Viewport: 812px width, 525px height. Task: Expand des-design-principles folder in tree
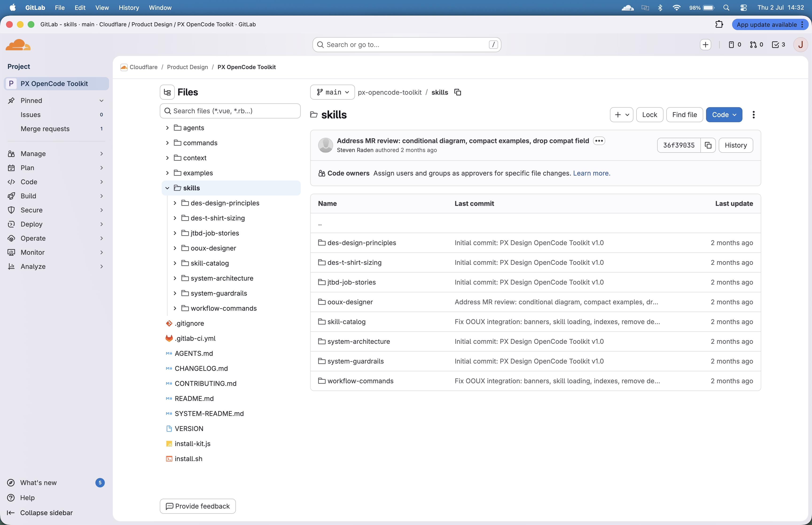[175, 203]
